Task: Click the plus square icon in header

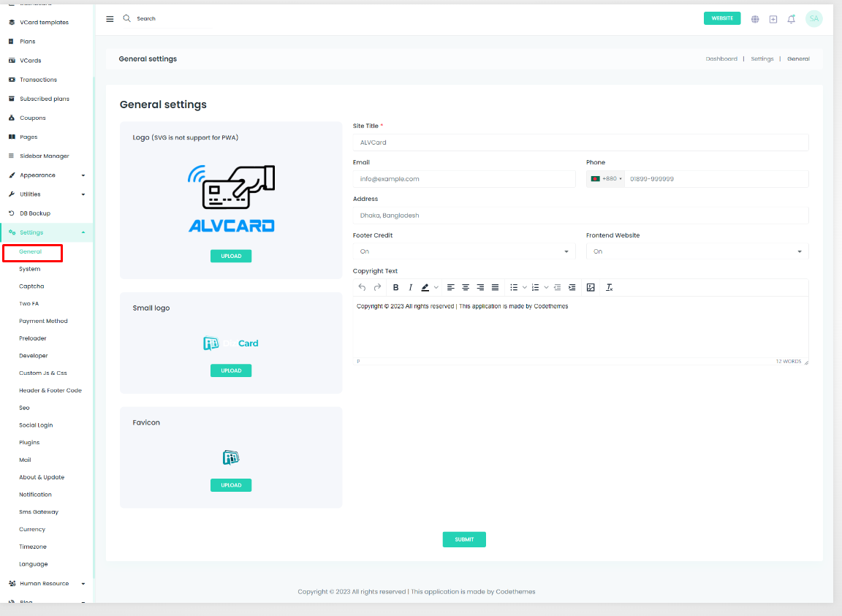Action: [x=773, y=19]
